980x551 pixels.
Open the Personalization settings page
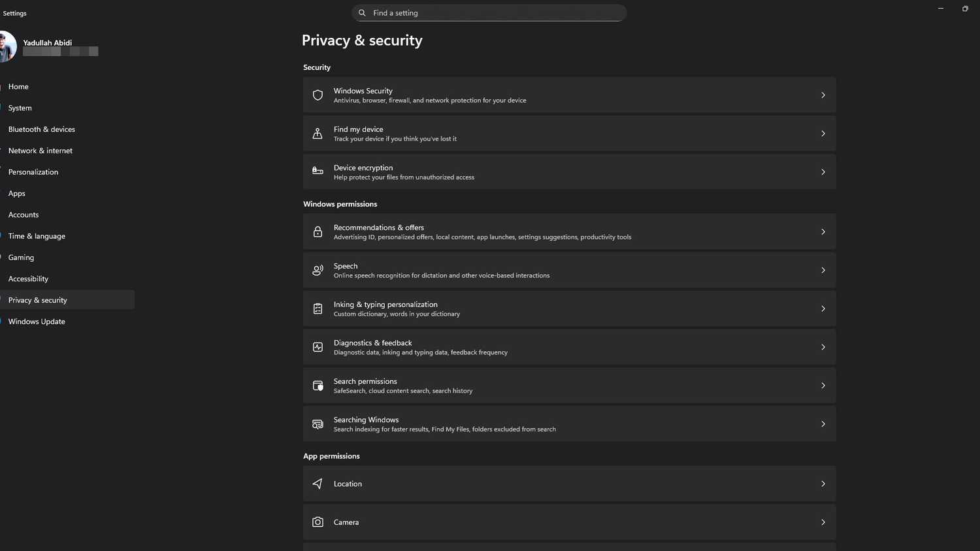click(x=33, y=172)
